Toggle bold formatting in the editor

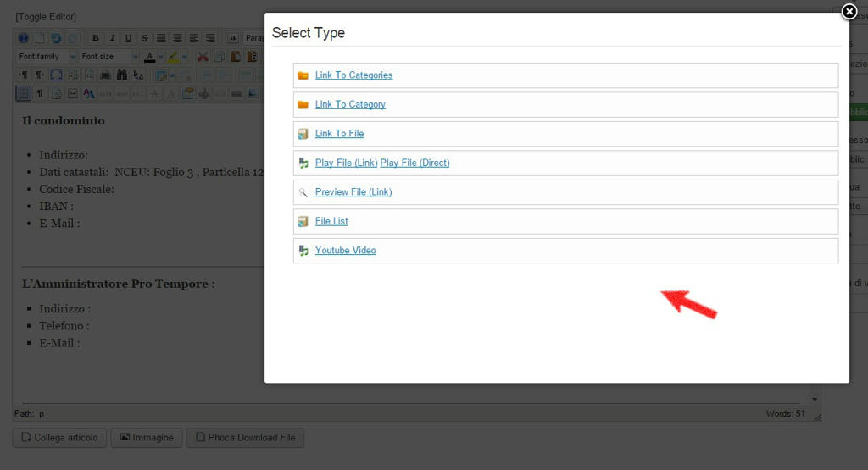95,38
